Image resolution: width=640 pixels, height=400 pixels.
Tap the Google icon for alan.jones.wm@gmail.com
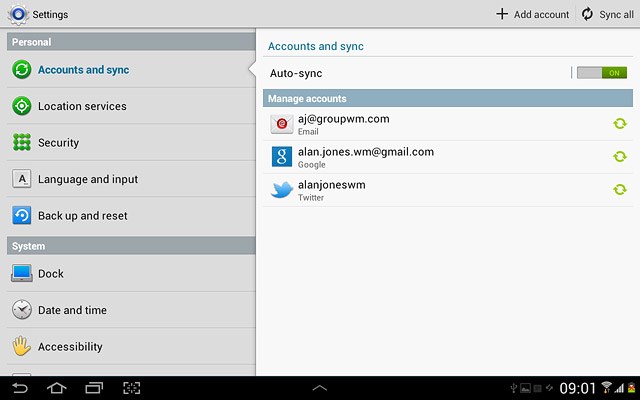[x=282, y=157]
